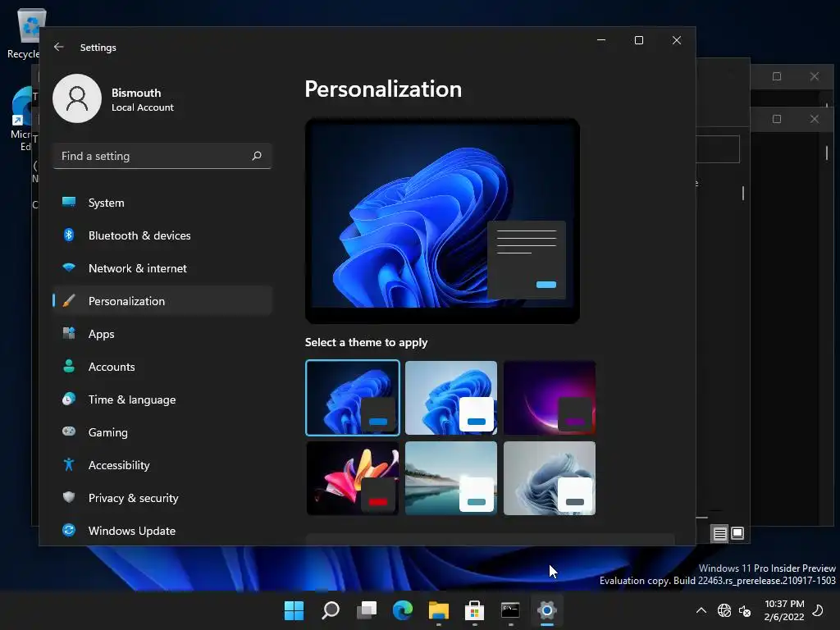The height and width of the screenshot is (630, 840).
Task: Select Personalization in the sidebar
Action: click(x=162, y=300)
